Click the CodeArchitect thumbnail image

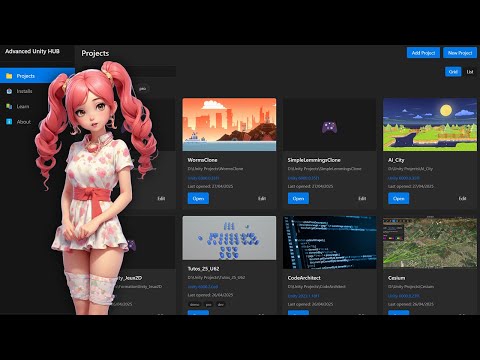click(330, 242)
